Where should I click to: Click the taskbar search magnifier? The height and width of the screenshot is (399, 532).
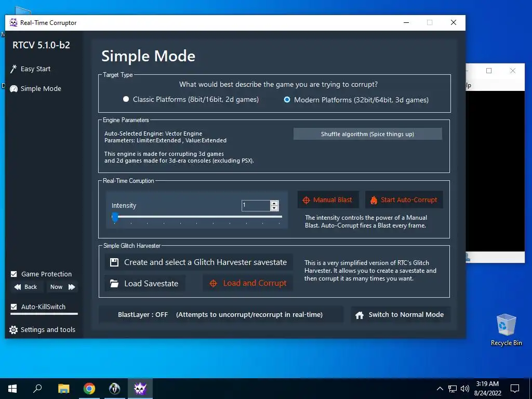37,389
